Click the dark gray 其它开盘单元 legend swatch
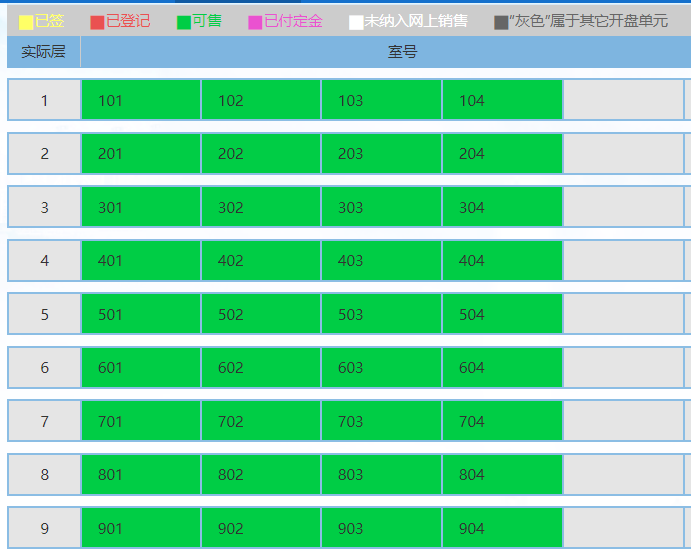Viewport: 691px width, 552px height. [501, 22]
